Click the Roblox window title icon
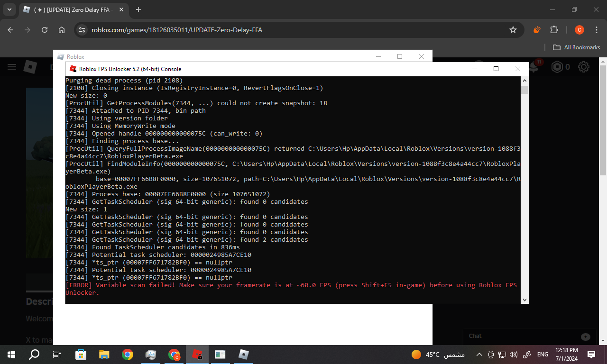Viewport: 607px width, 364px height. tap(61, 57)
